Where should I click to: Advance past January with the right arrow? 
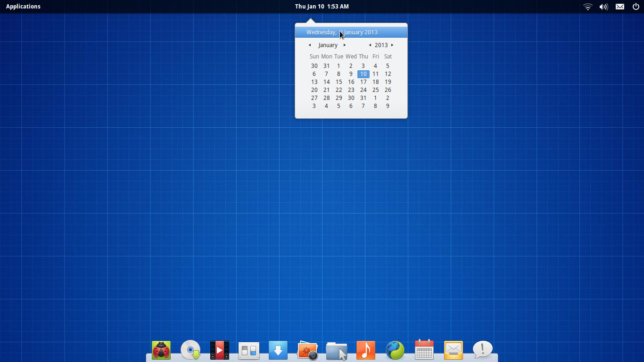click(345, 45)
